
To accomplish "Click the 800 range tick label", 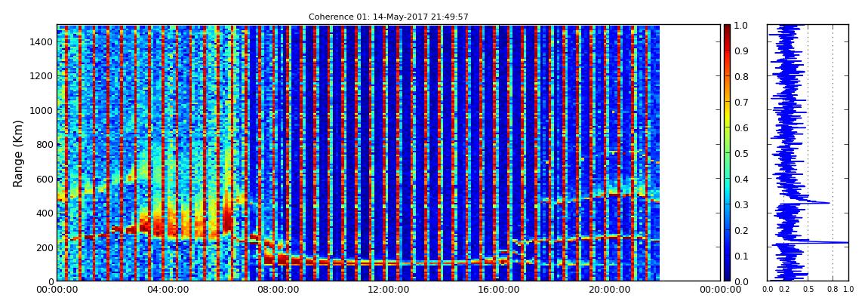I will pyautogui.click(x=43, y=144).
